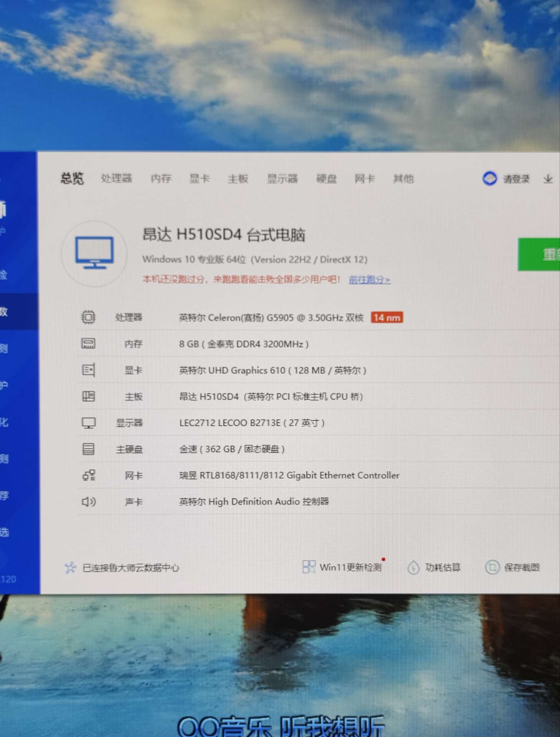Image resolution: width=560 pixels, height=737 pixels.
Task: Switch to the 内存 tab
Action: (161, 178)
